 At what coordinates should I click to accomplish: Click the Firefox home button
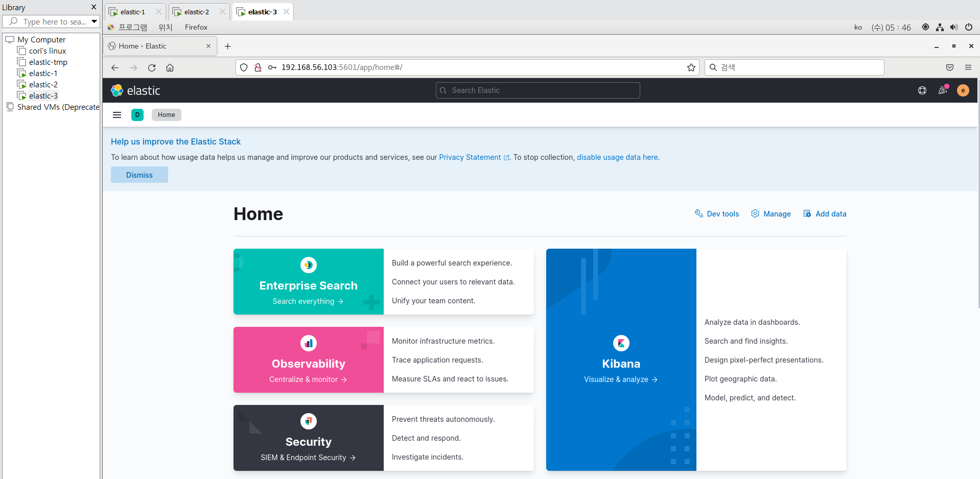tap(170, 67)
